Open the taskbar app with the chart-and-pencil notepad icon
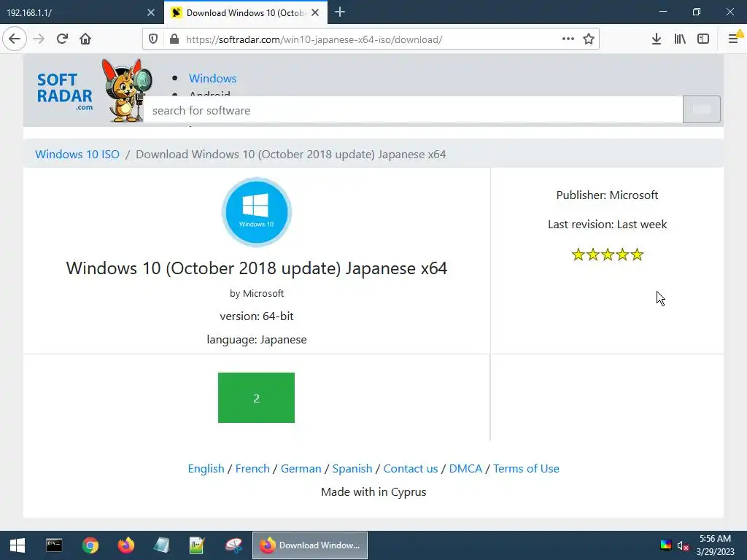The width and height of the screenshot is (747, 560). click(197, 545)
